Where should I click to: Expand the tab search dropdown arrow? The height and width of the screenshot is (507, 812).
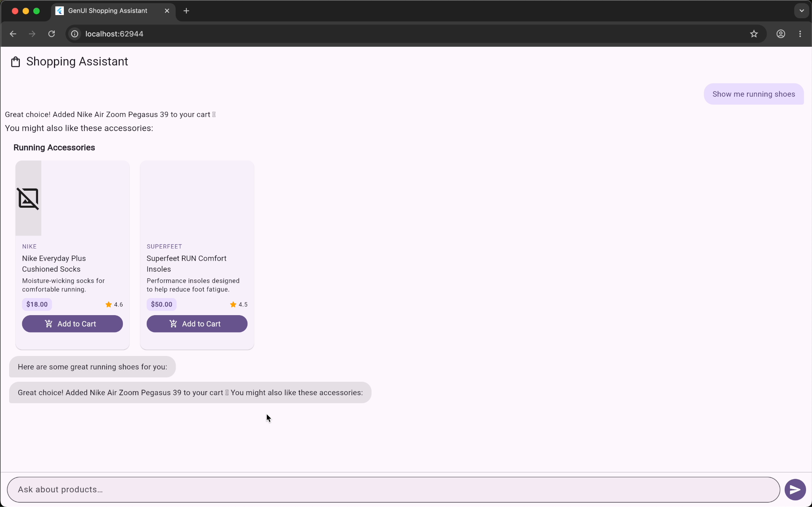(802, 11)
